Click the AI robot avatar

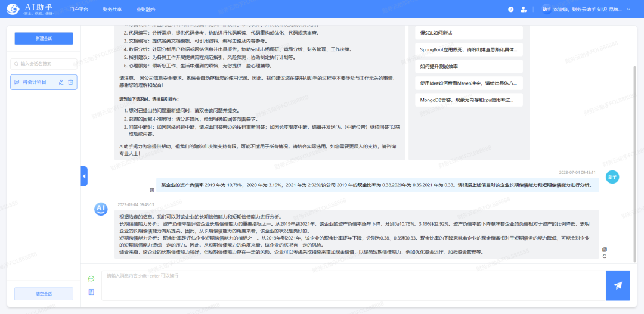(x=101, y=209)
